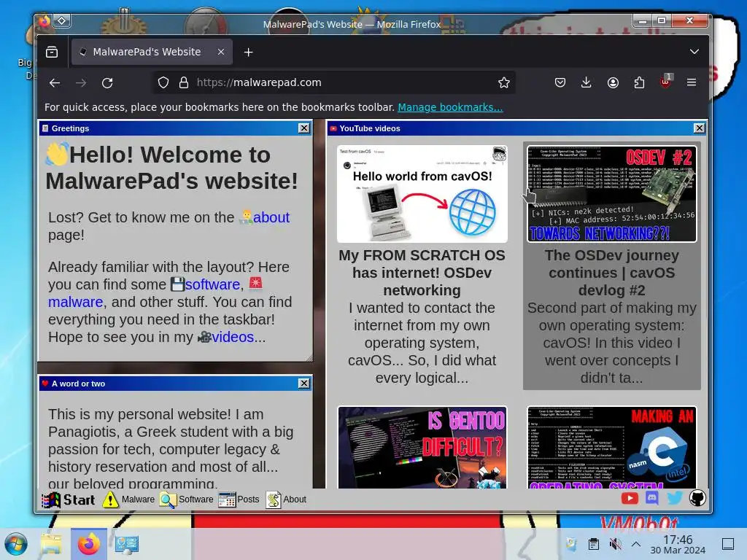Open the Firefox window menu icon
The image size is (747, 560).
pos(44,21)
